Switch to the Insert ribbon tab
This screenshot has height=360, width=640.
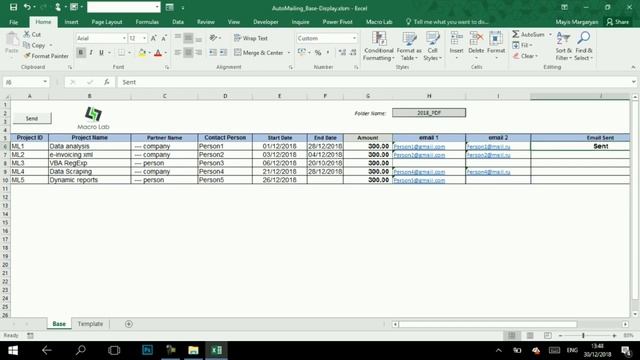pyautogui.click(x=71, y=22)
